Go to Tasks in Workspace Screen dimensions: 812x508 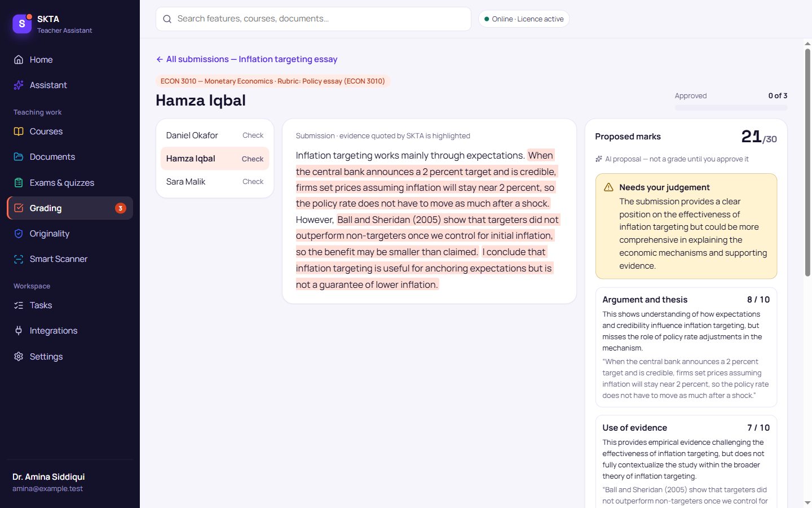(70, 305)
